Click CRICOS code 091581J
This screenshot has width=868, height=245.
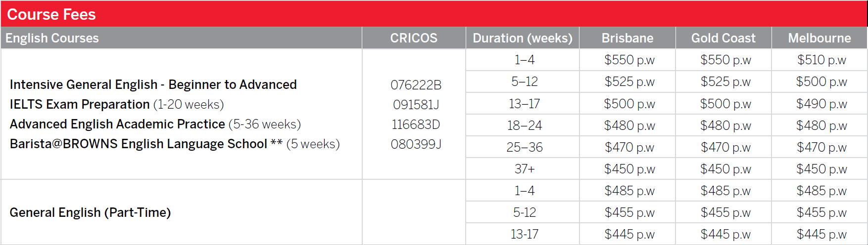pyautogui.click(x=416, y=105)
